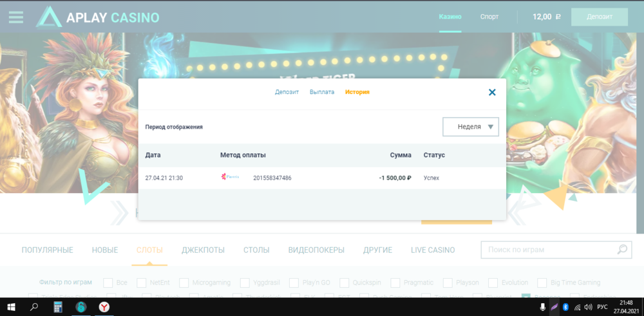Tick the Yggdrasil filter checkbox
The height and width of the screenshot is (316, 644).
[245, 283]
